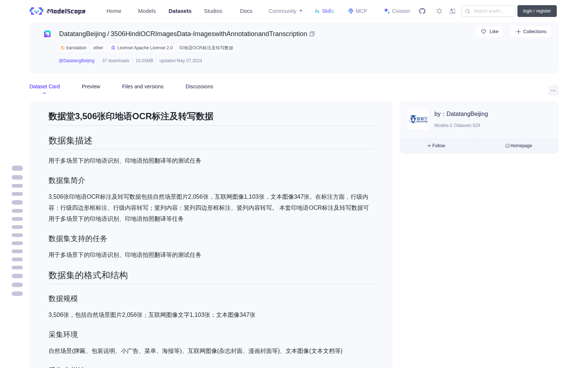Open Docs page
The height and width of the screenshot is (368, 588).
246,11
